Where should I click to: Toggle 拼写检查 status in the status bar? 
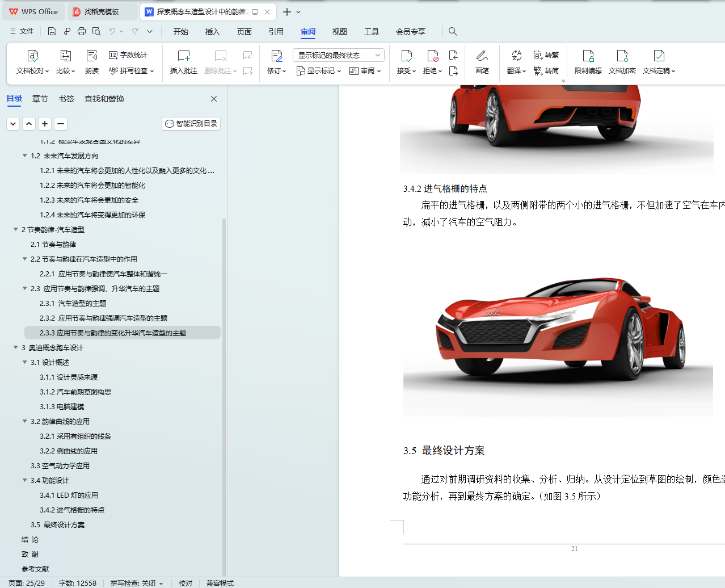[136, 583]
